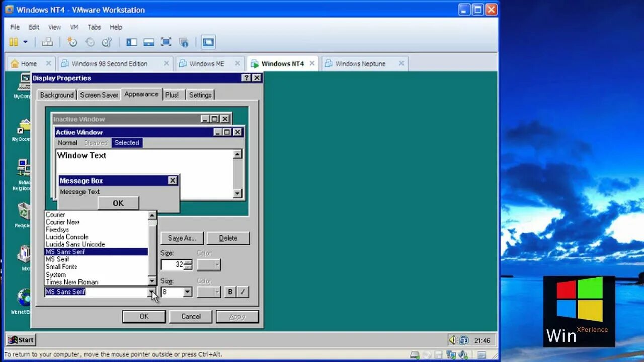Viewport: 644px width, 362px height.
Task: Click the Send Ctrl+Alt+Del toolbar icon
Action: (x=47, y=42)
